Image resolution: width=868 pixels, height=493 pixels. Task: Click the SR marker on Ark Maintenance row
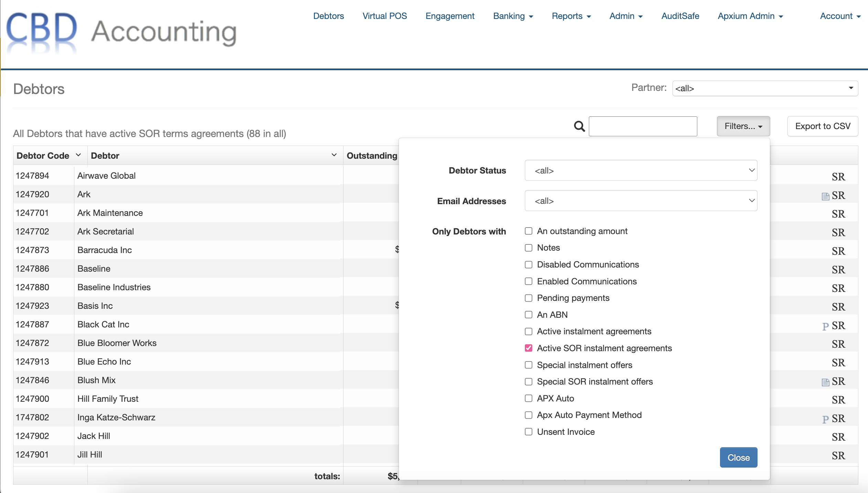point(838,214)
